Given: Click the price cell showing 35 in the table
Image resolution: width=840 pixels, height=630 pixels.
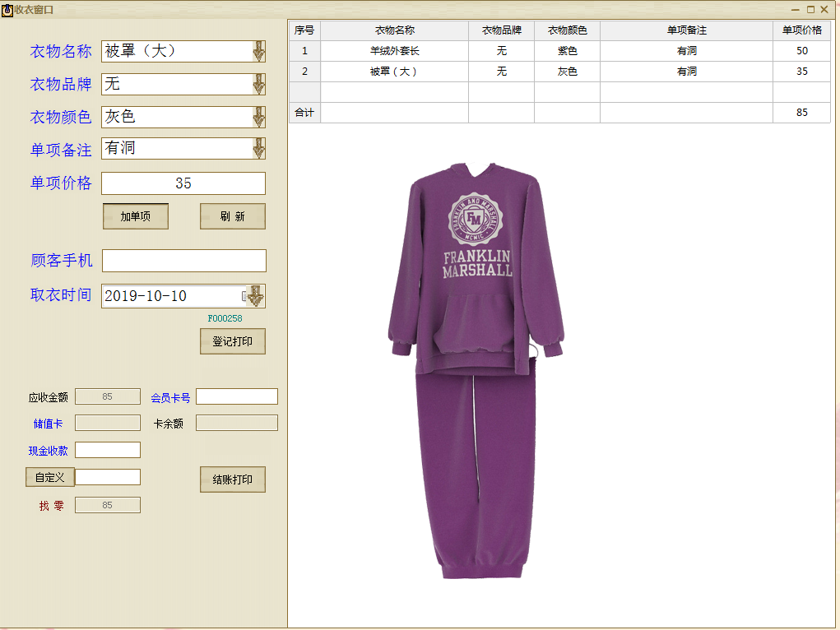Looking at the screenshot, I should pyautogui.click(x=802, y=72).
